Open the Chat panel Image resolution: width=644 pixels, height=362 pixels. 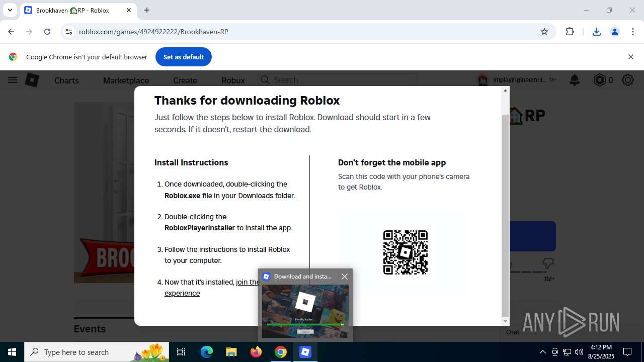513,332
